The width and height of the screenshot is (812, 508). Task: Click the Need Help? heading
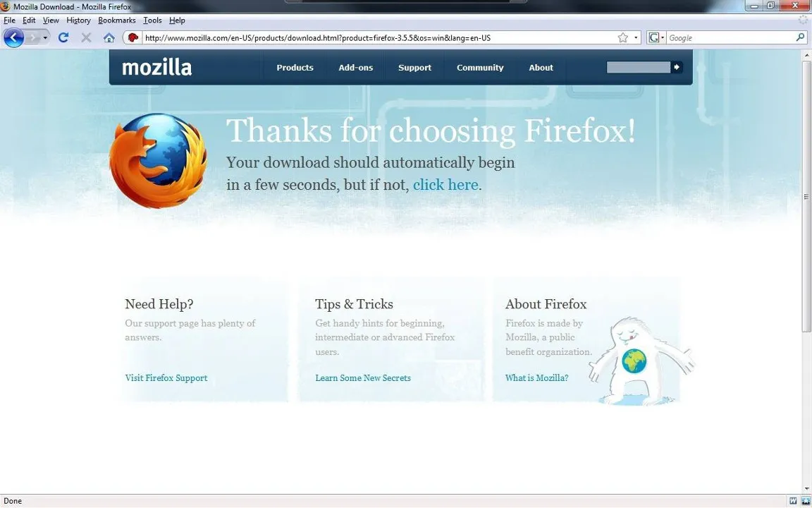(159, 304)
